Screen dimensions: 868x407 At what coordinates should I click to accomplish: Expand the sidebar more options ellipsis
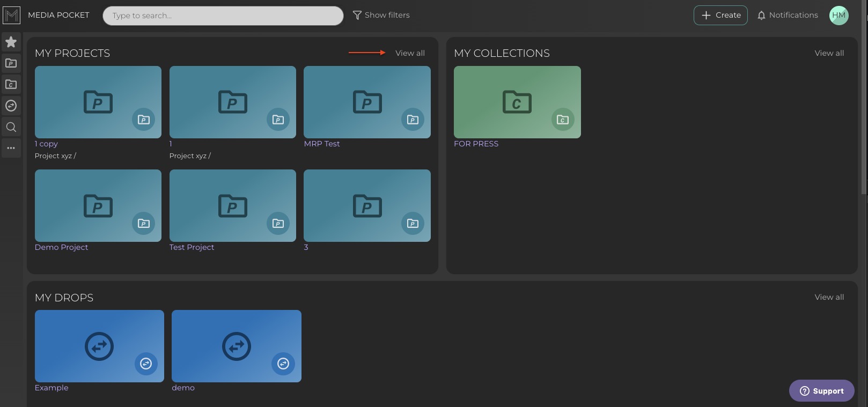(11, 148)
